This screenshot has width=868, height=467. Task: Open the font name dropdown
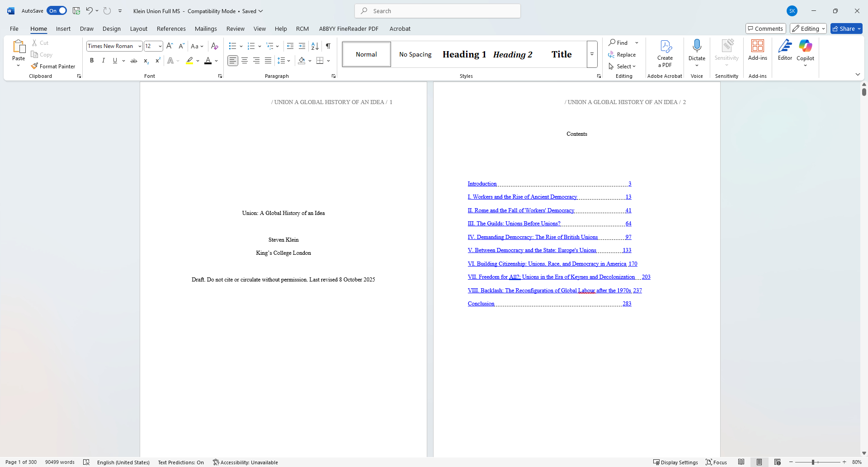pyautogui.click(x=140, y=46)
